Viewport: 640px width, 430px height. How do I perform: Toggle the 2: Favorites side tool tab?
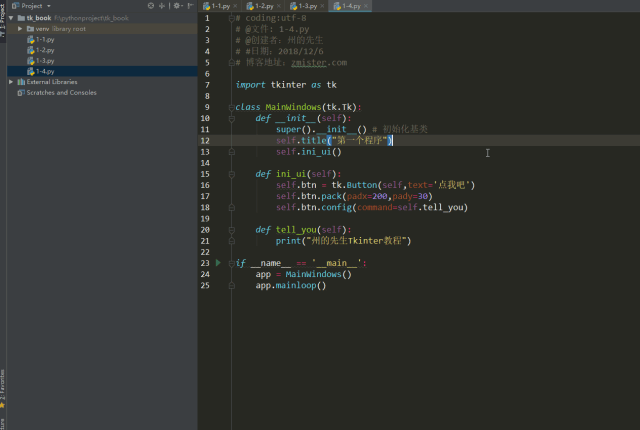point(3,388)
